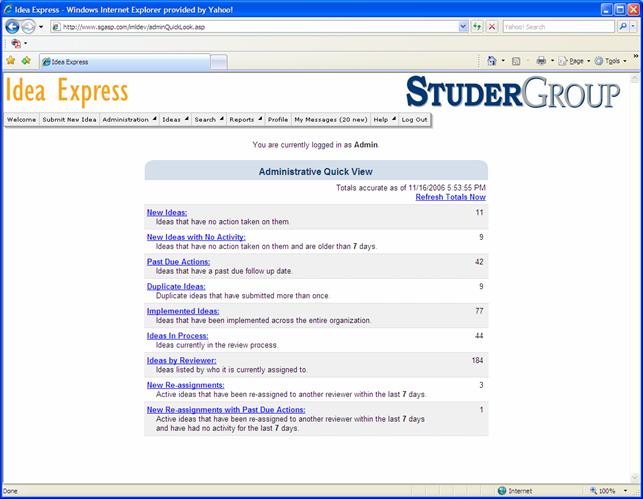643x499 pixels.
Task: Click the vertical scrollbar down arrow
Action: 635,478
